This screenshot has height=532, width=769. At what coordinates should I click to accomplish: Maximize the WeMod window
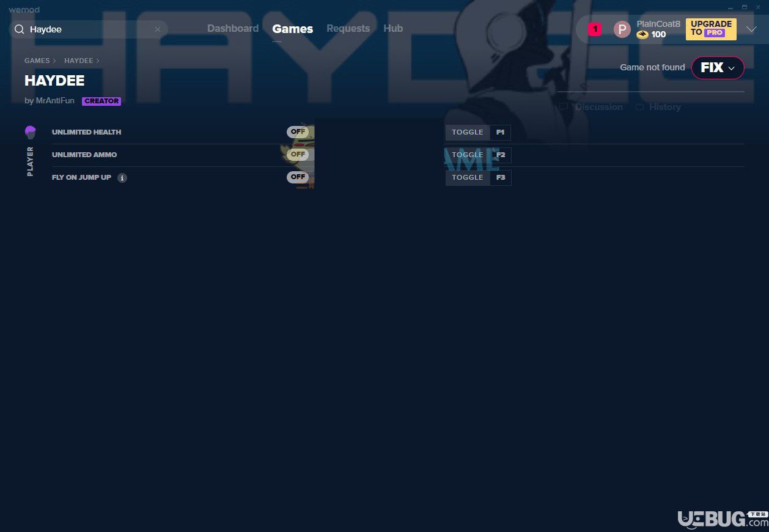745,7
